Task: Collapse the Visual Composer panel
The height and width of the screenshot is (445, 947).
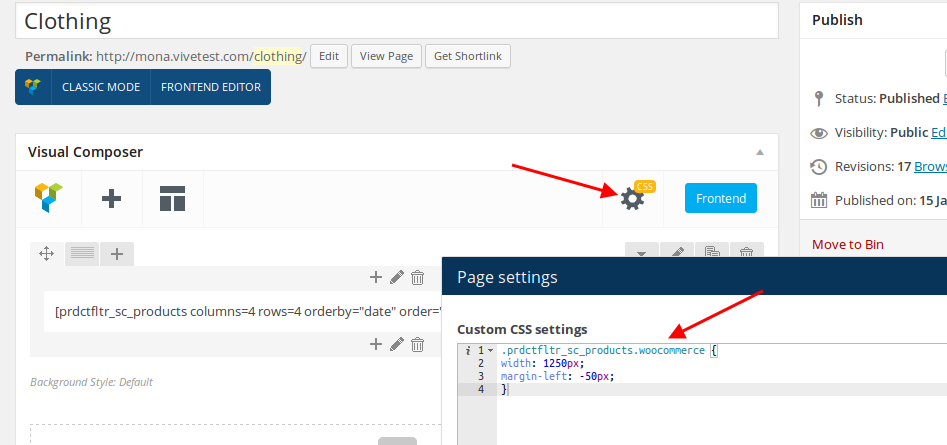Action: 760,152
